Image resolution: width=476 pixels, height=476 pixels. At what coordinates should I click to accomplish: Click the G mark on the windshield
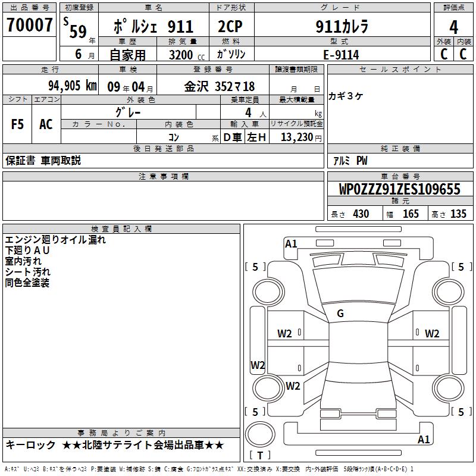[x=340, y=314]
